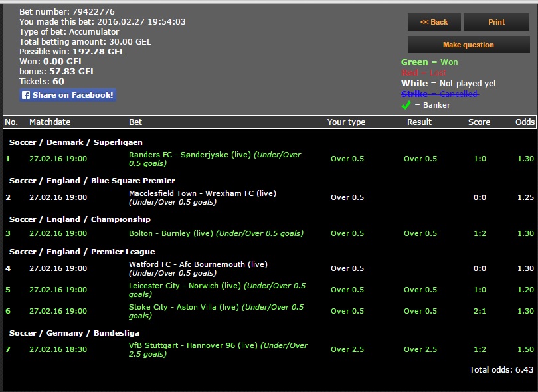Click the Matchdate column header

pyautogui.click(x=50, y=122)
